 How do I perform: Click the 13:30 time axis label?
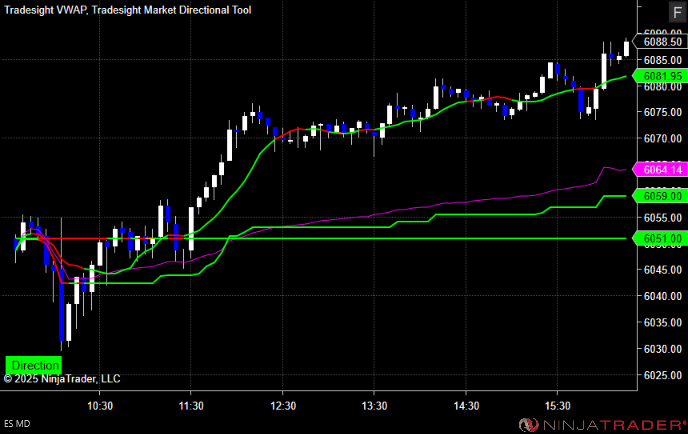374,406
